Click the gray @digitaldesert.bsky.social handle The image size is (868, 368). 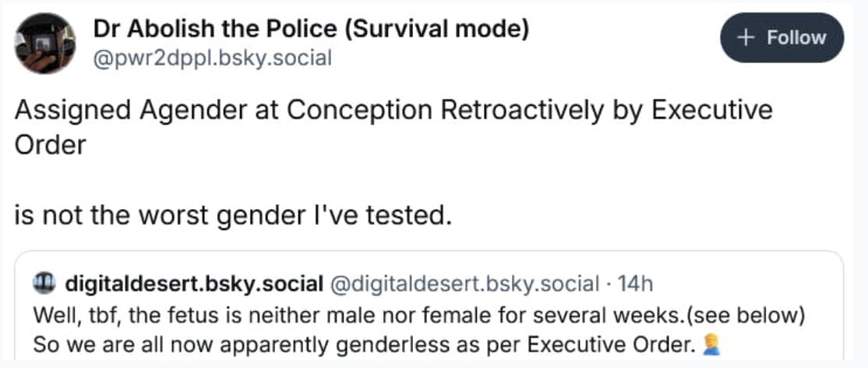[x=464, y=284]
